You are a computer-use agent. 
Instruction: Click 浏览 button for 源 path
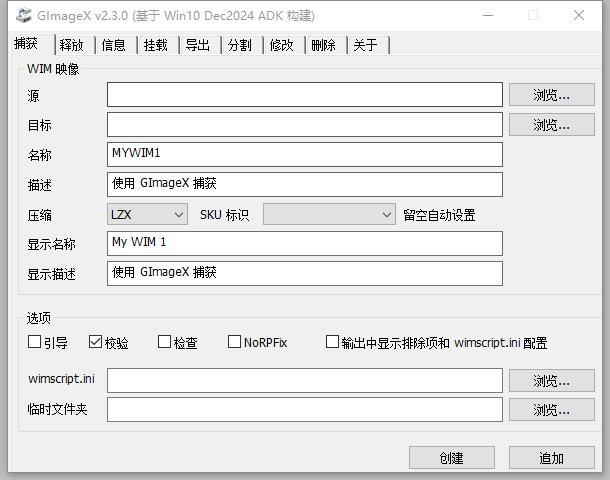pyautogui.click(x=551, y=95)
